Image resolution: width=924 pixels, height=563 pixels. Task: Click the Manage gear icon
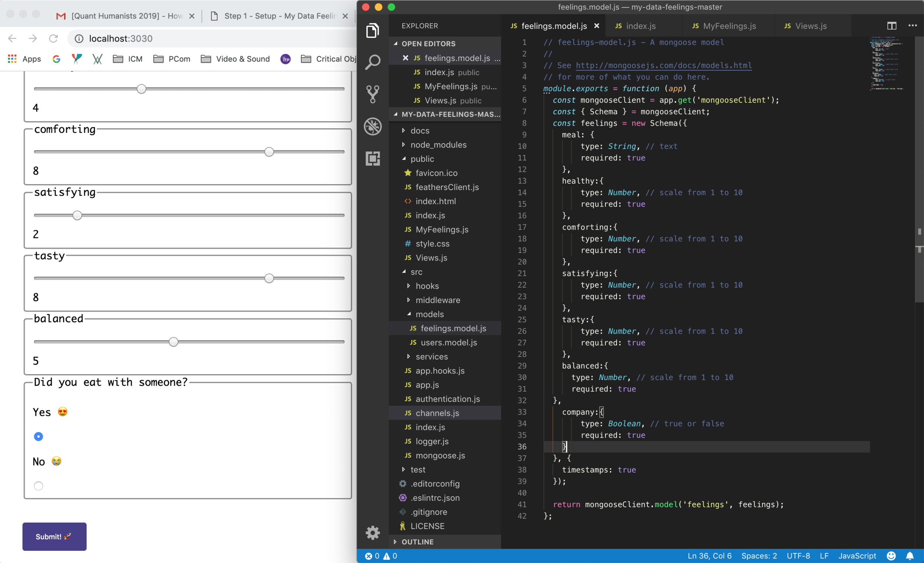pos(373,533)
